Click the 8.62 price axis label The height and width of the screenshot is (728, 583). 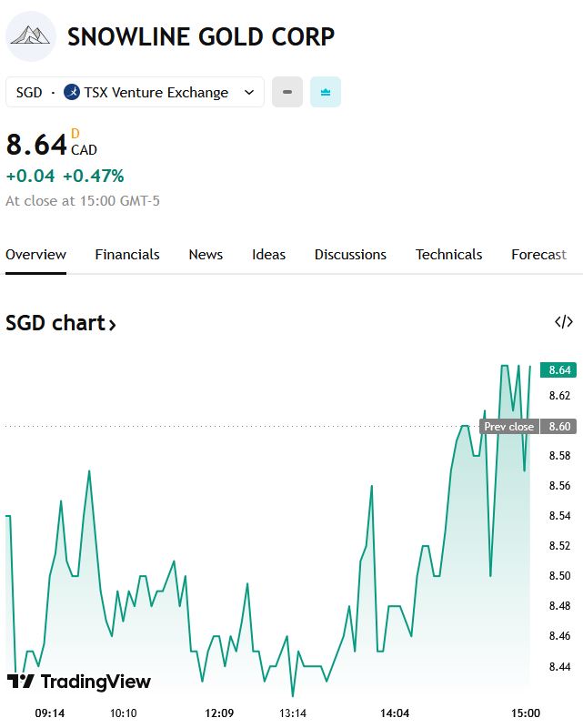click(559, 396)
